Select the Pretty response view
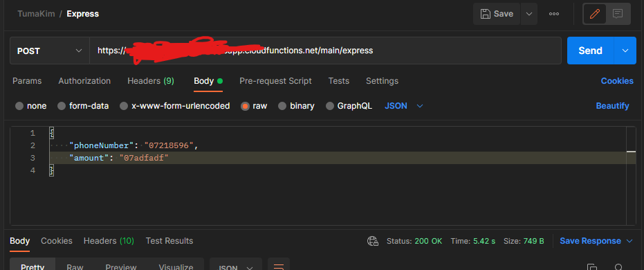Screen dimensions: 644x270 tap(33, 265)
